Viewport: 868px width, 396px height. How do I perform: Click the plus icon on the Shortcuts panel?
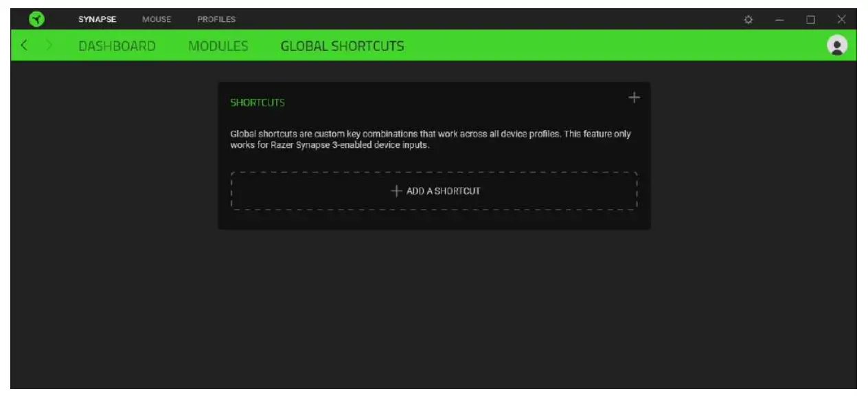coord(633,97)
